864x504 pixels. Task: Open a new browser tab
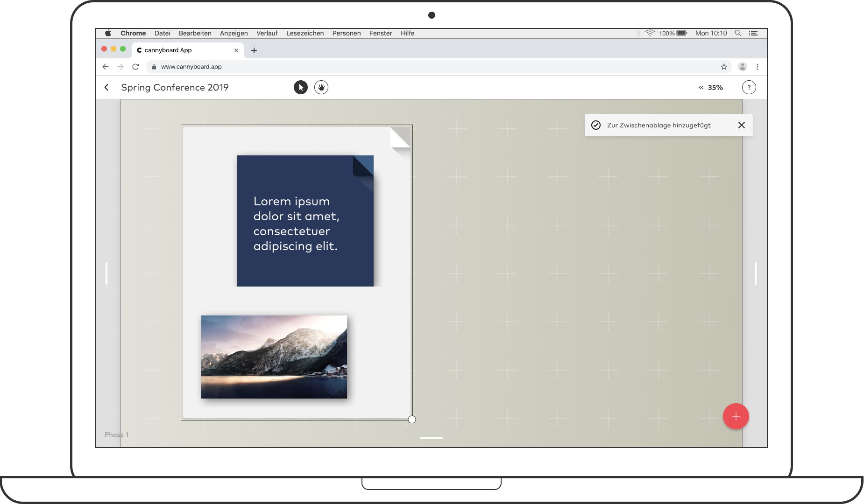pyautogui.click(x=254, y=50)
